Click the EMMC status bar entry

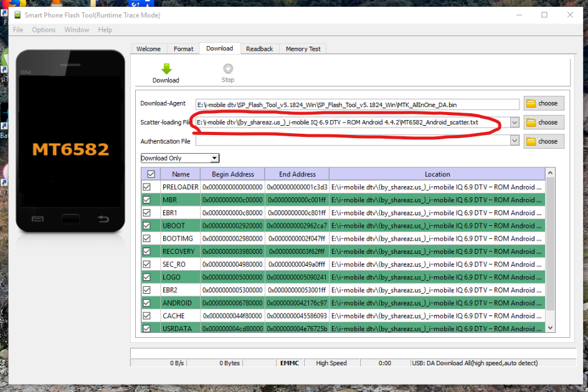pos(290,363)
